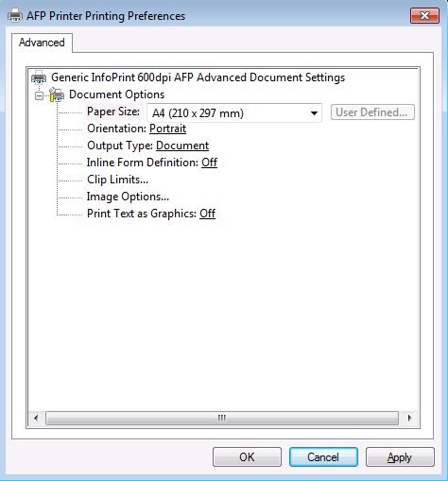Click the horizontal scrollbar left arrow
Image resolution: width=448 pixels, height=481 pixels.
[x=36, y=418]
